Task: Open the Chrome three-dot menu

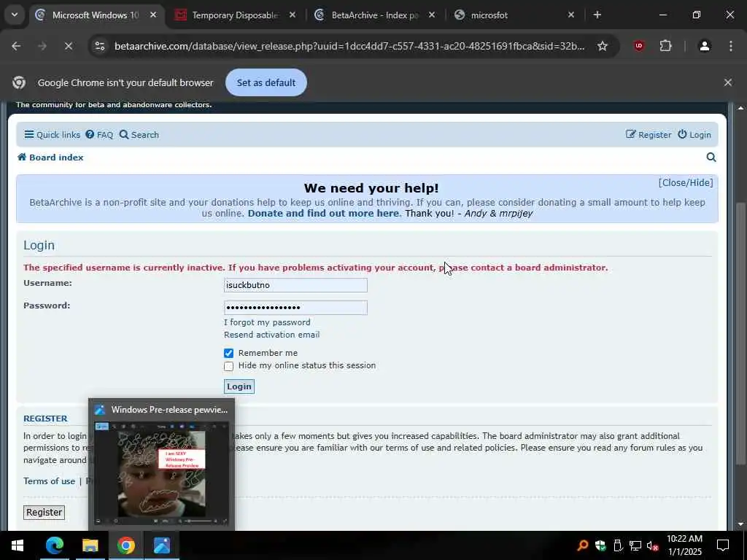Action: pos(731,46)
